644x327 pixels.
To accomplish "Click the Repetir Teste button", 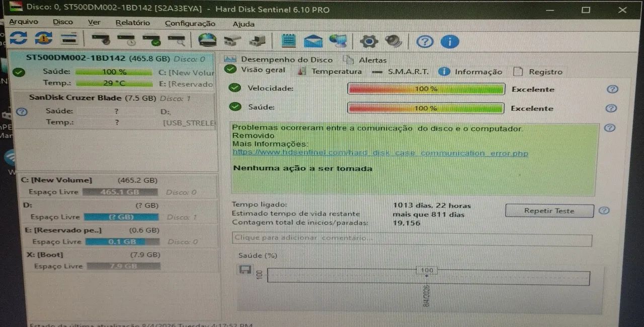I will click(x=549, y=211).
